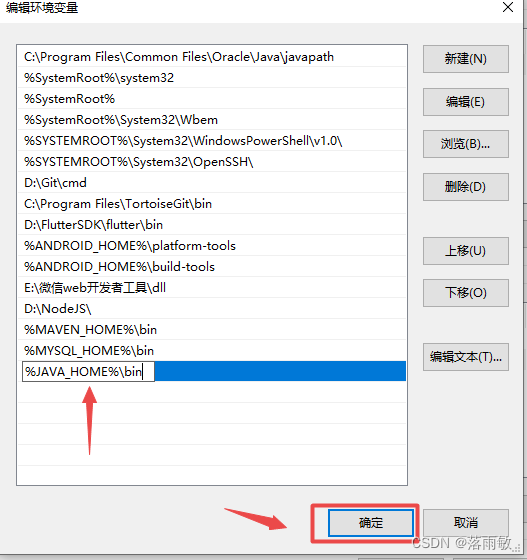Select the %ANDROID_HOME%\platform-tools entry
The width and height of the screenshot is (527, 560).
click(x=212, y=246)
